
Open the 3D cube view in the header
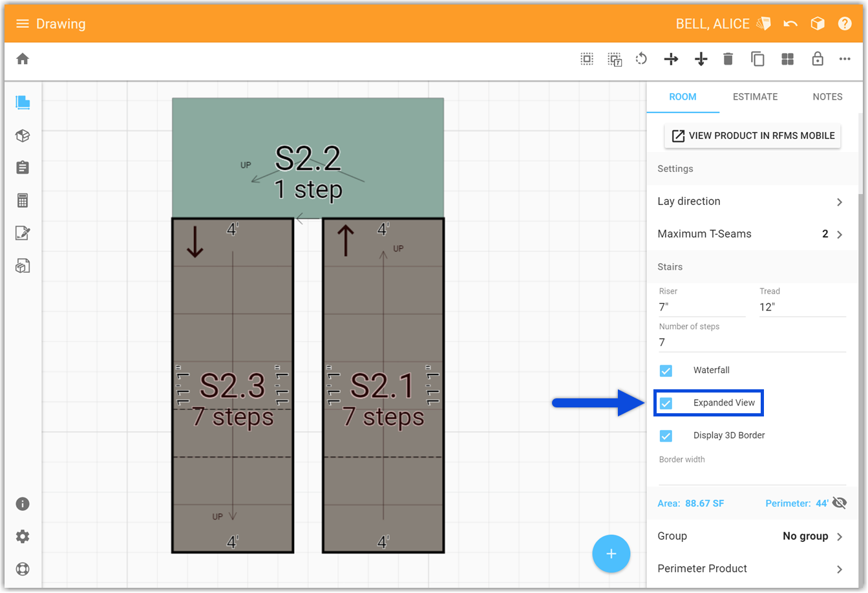(818, 24)
